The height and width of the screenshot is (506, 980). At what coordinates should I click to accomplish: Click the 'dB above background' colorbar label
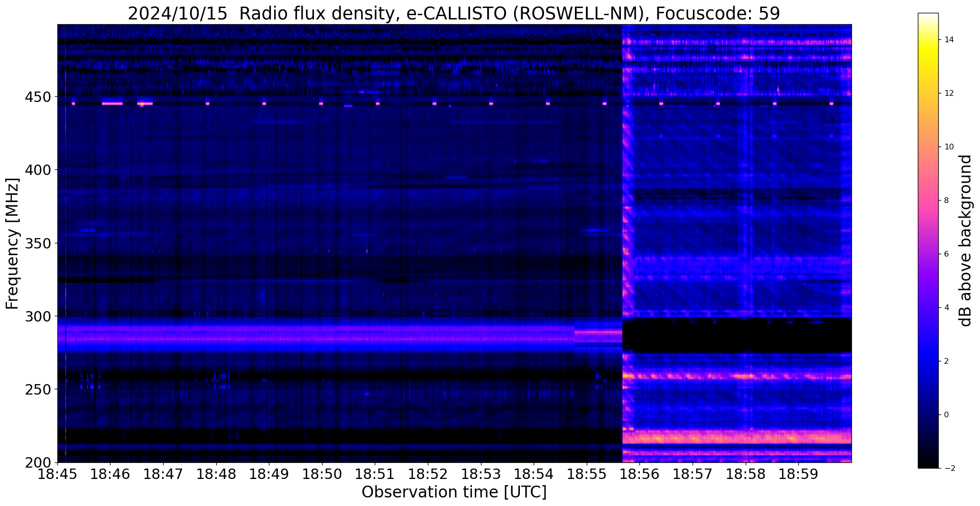[x=965, y=240]
